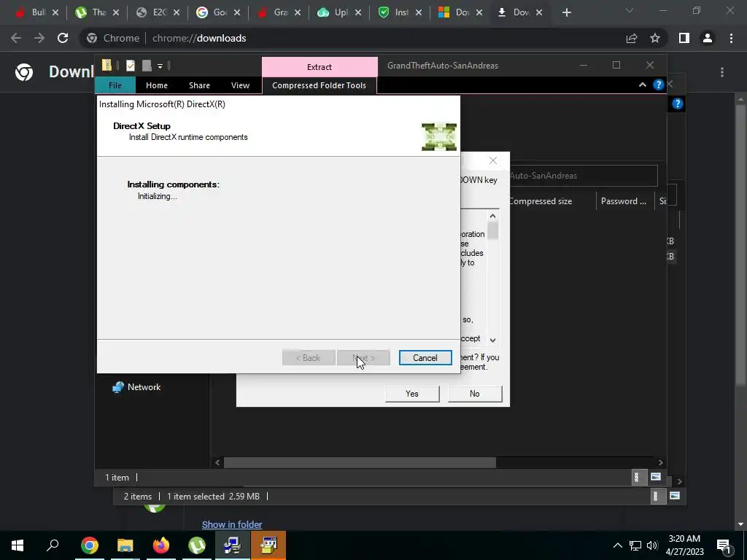Click Properties quick access icon in title bar
Image resolution: width=747 pixels, height=560 pixels.
pos(130,65)
